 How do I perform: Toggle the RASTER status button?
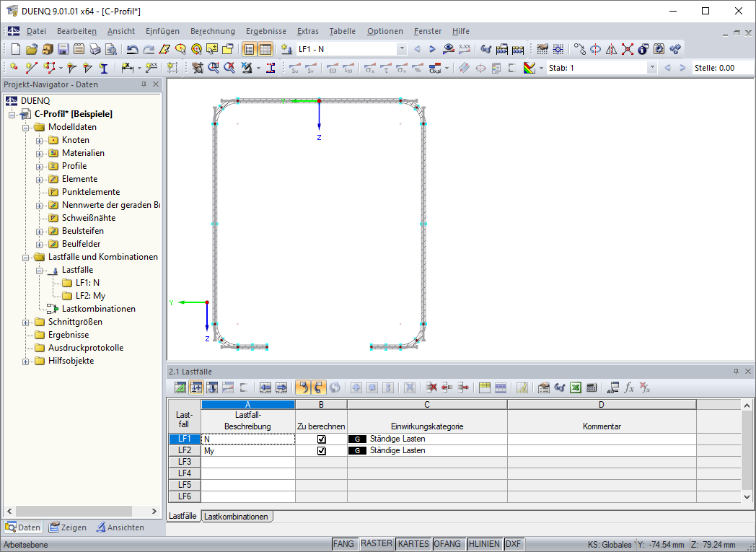(376, 544)
